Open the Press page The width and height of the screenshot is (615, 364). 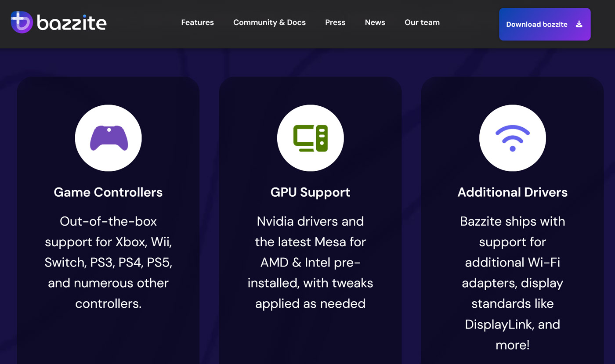coord(335,22)
